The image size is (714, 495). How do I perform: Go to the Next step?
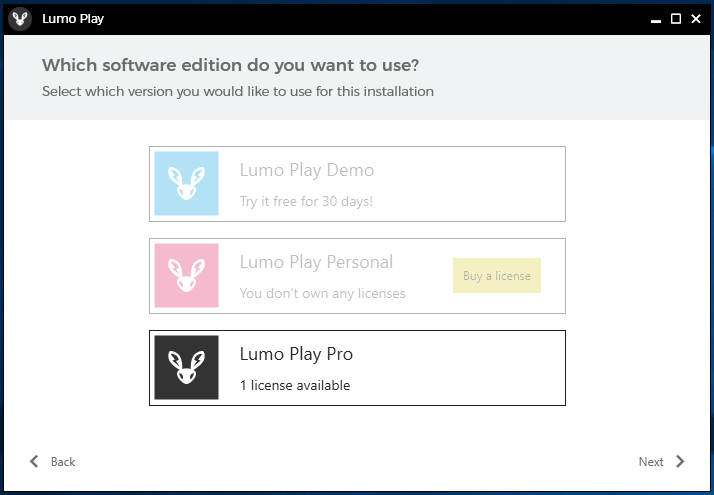662,461
